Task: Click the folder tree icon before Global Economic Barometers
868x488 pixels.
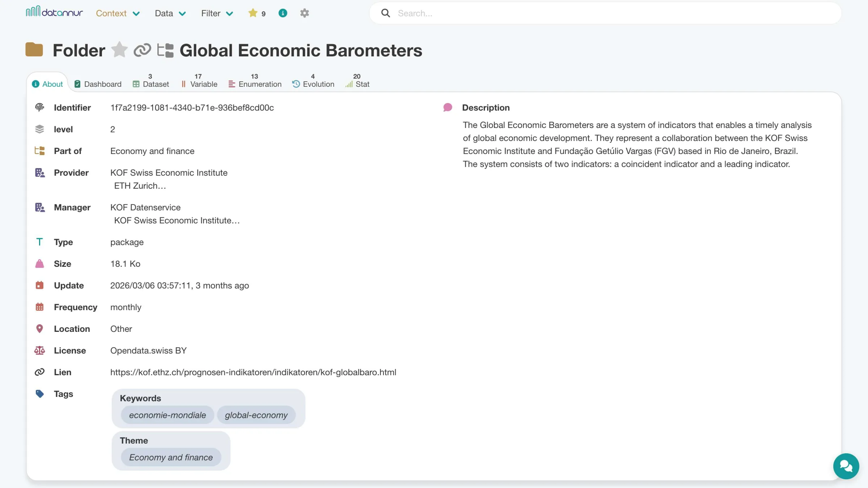Action: (x=165, y=50)
